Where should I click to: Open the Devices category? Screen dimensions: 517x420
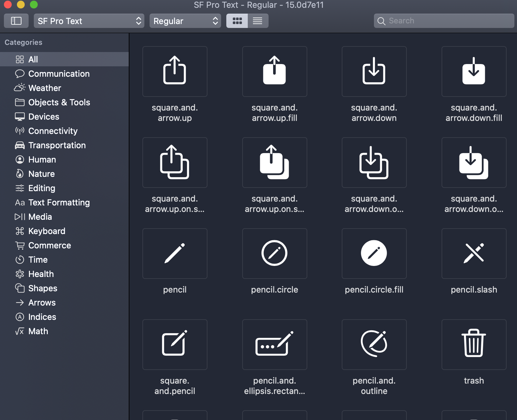[x=64, y=116]
